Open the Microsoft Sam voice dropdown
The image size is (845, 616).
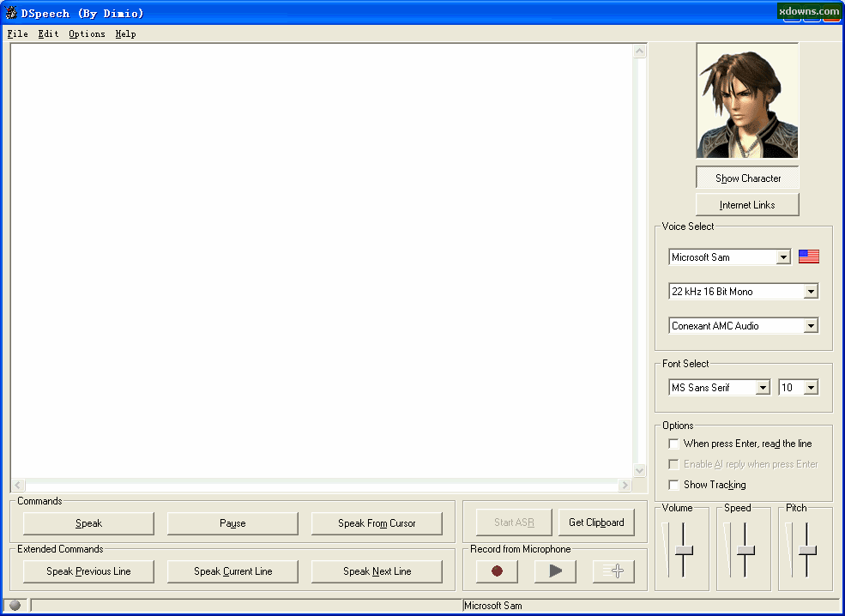tap(782, 257)
